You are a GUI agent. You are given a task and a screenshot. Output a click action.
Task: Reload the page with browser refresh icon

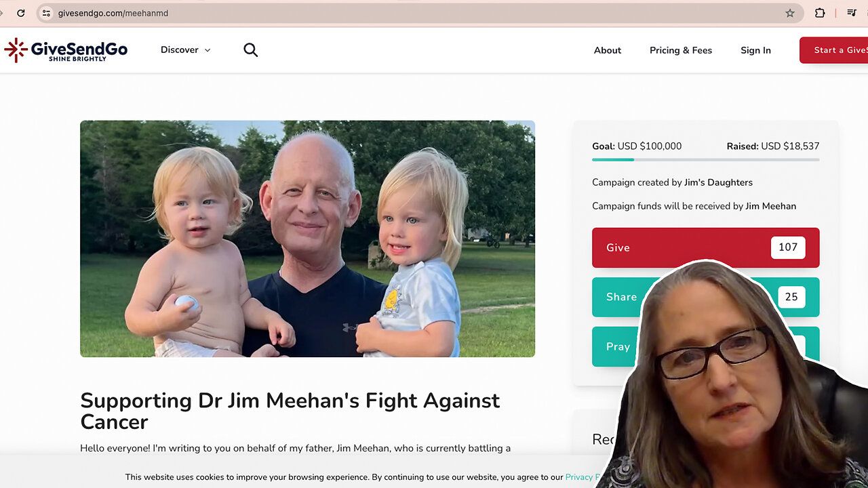pos(21,13)
